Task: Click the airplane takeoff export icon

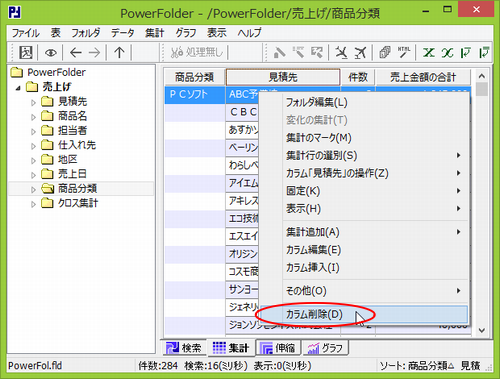Action: point(360,52)
